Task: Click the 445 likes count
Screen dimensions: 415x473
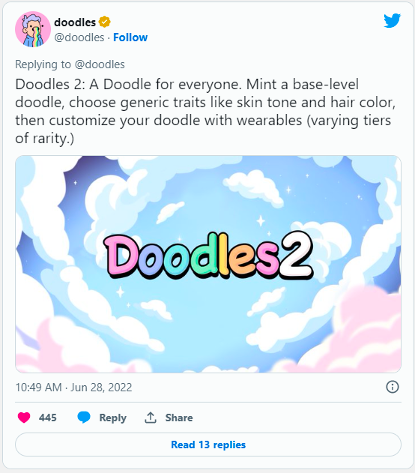Action: click(x=48, y=418)
